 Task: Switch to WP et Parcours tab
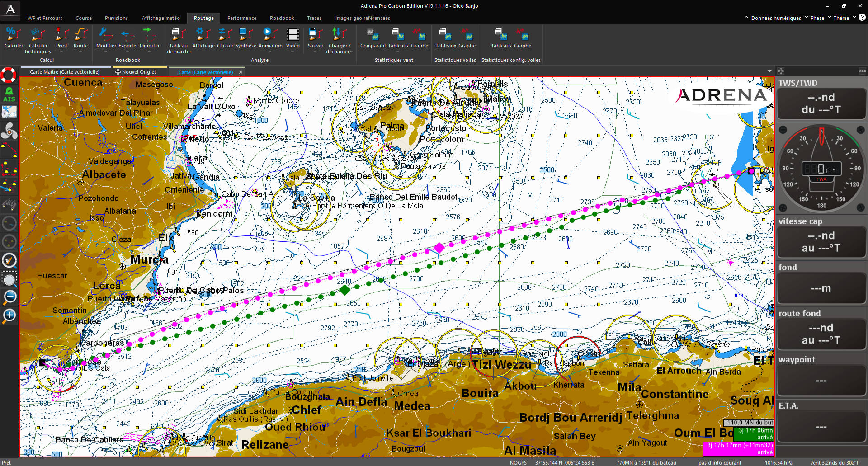coord(45,18)
